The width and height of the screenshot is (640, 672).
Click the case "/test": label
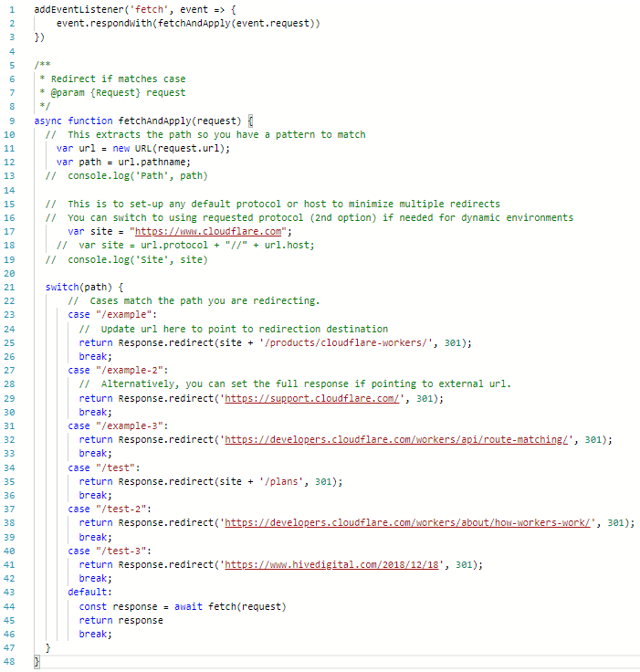pyautogui.click(x=104, y=468)
